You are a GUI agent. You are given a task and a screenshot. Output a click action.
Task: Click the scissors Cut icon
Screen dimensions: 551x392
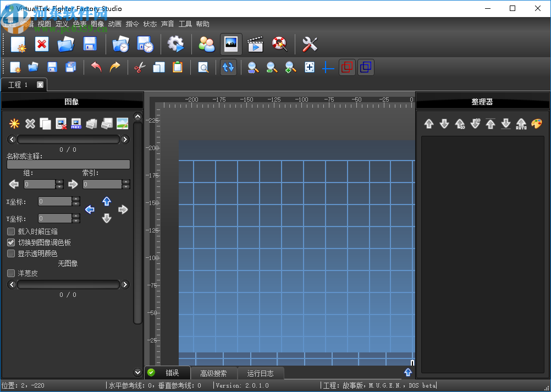click(140, 67)
